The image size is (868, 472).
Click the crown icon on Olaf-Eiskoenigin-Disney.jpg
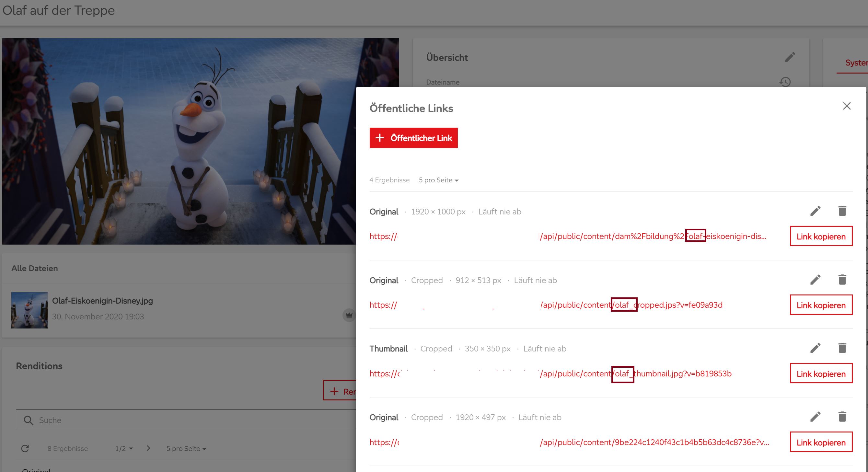(349, 315)
